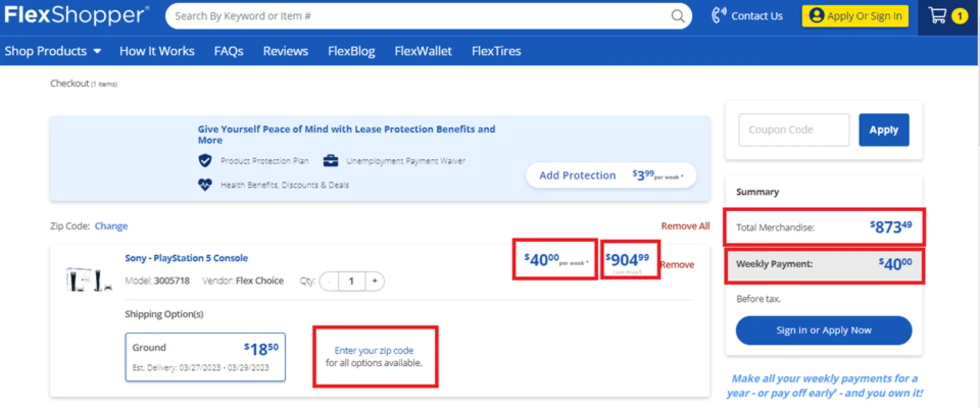This screenshot has width=980, height=408.
Task: Click the Vendor: Flex Choice text
Action: 242,280
